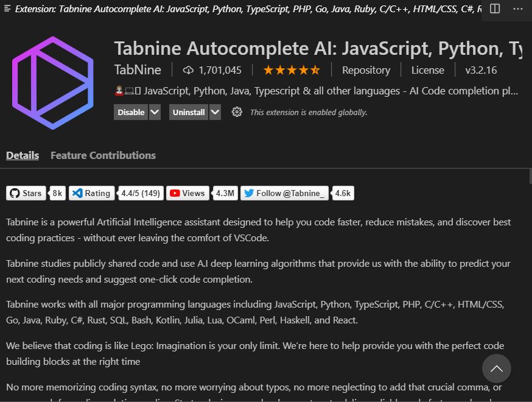Click the VS Code Rating badge
Image resolution: width=532 pixels, height=402 pixels.
coord(91,193)
